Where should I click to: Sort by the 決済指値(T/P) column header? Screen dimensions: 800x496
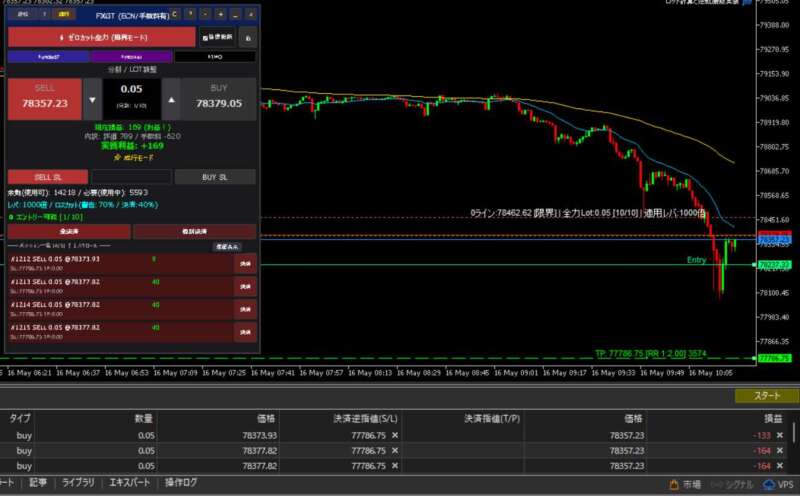pos(492,418)
